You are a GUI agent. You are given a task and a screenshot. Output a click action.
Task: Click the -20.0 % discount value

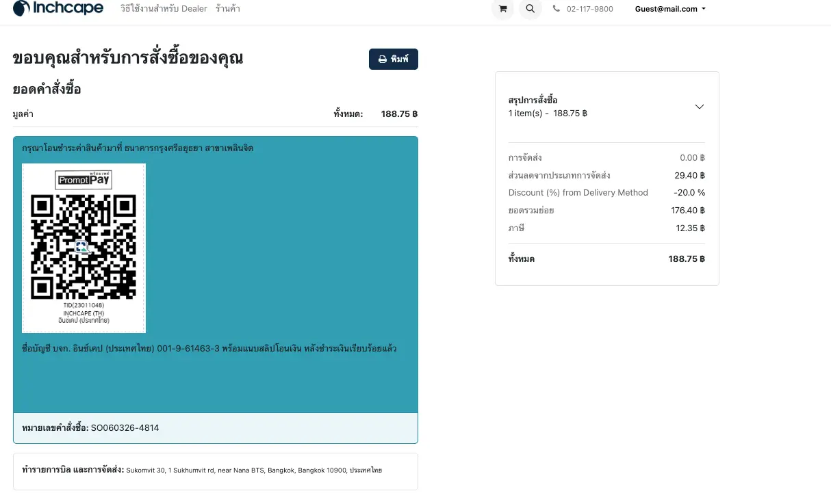point(689,193)
